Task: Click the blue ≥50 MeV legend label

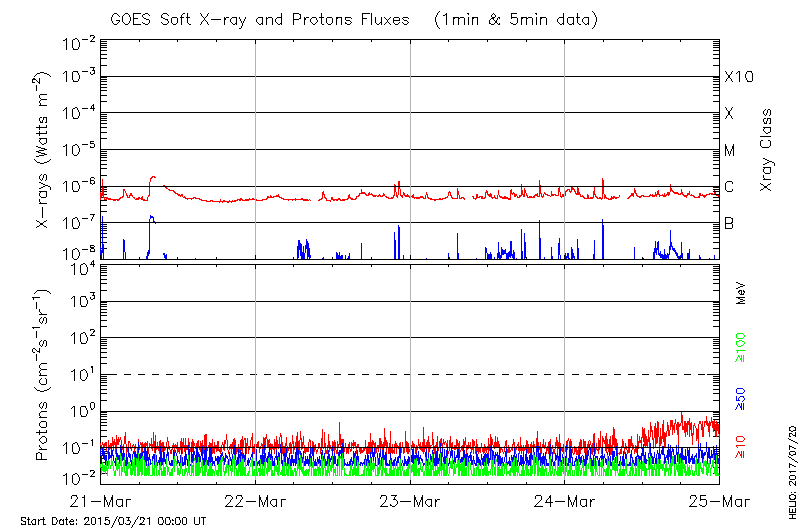Action: (741, 397)
